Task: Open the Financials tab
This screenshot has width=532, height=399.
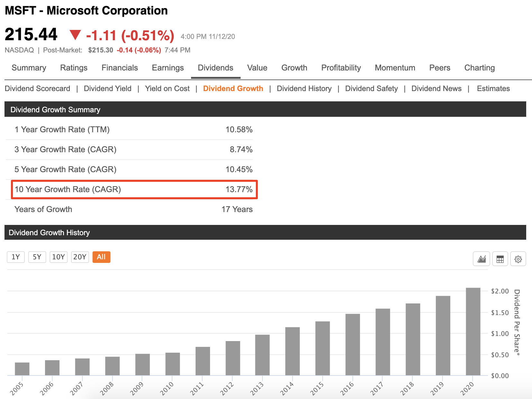Action: point(120,68)
